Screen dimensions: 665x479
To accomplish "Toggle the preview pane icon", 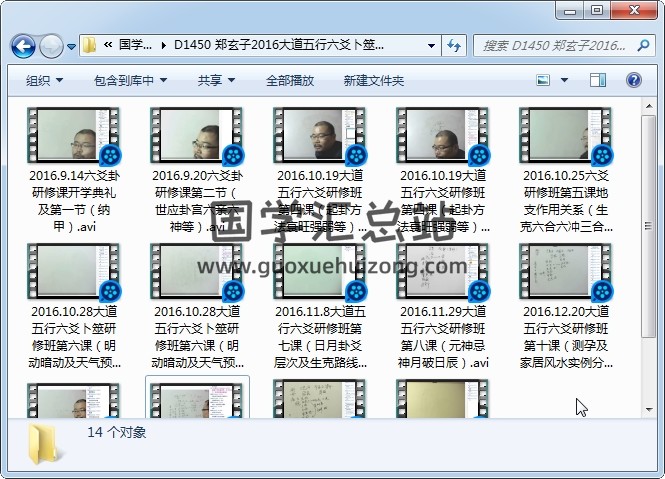I will point(598,80).
